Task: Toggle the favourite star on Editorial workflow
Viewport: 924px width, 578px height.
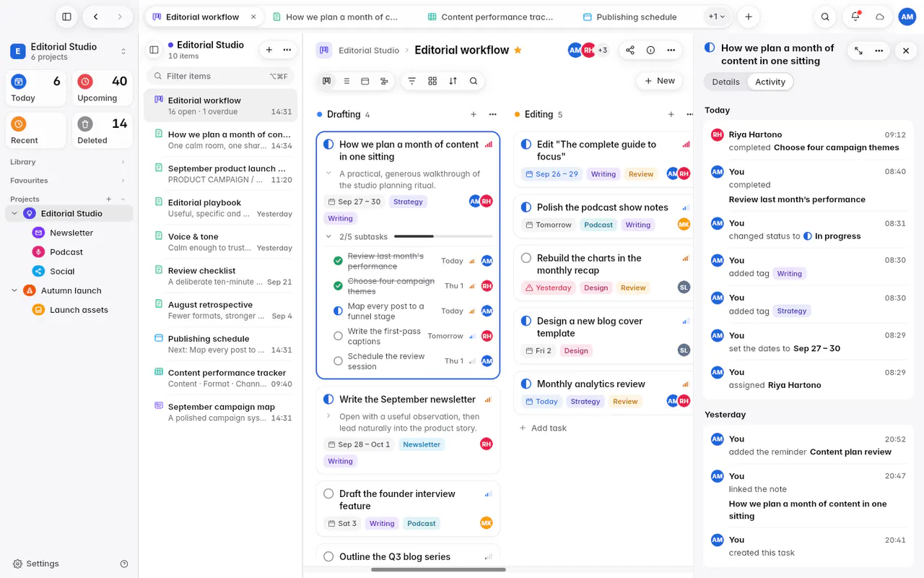Action: 518,50
